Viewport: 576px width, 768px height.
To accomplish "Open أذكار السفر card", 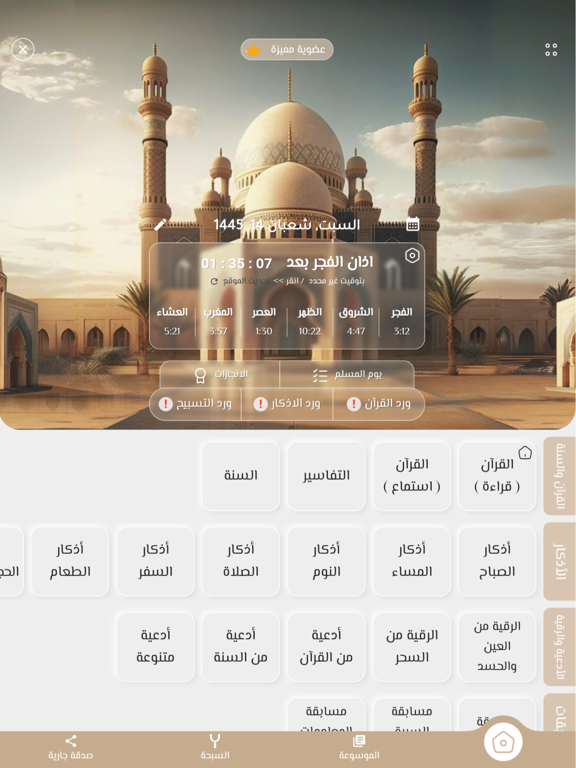I will [x=156, y=561].
